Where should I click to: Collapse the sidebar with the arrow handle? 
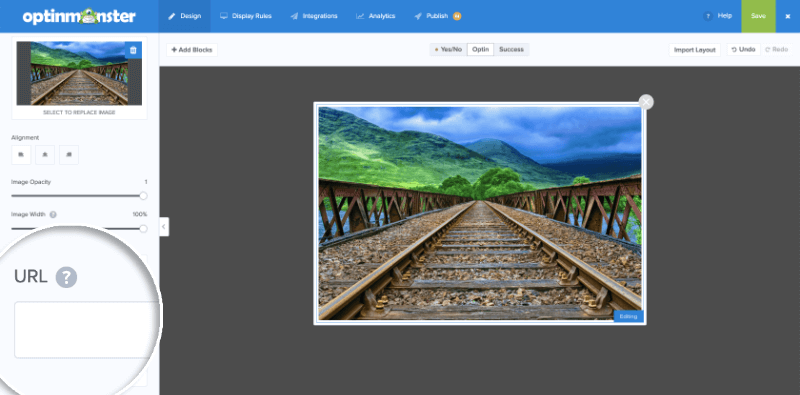point(164,227)
